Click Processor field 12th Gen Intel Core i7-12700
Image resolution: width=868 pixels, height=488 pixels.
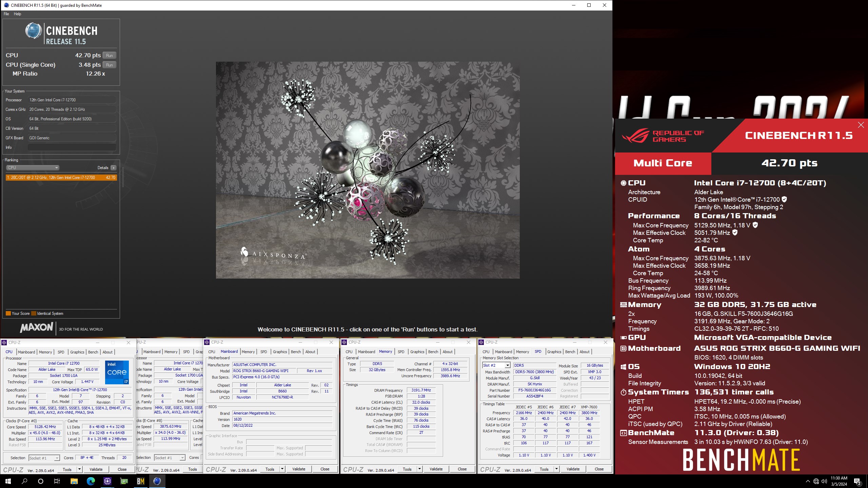point(72,100)
